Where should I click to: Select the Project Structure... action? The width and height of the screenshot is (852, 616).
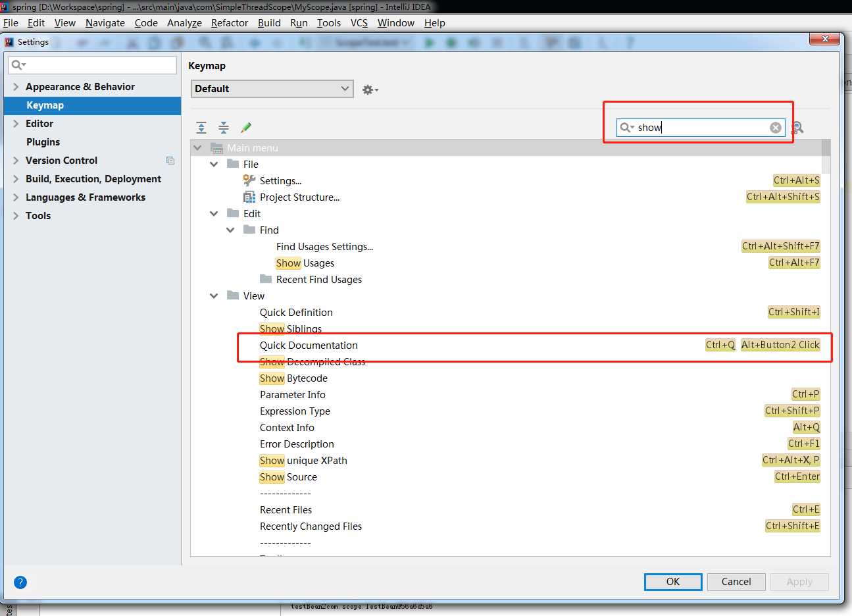[x=299, y=197]
